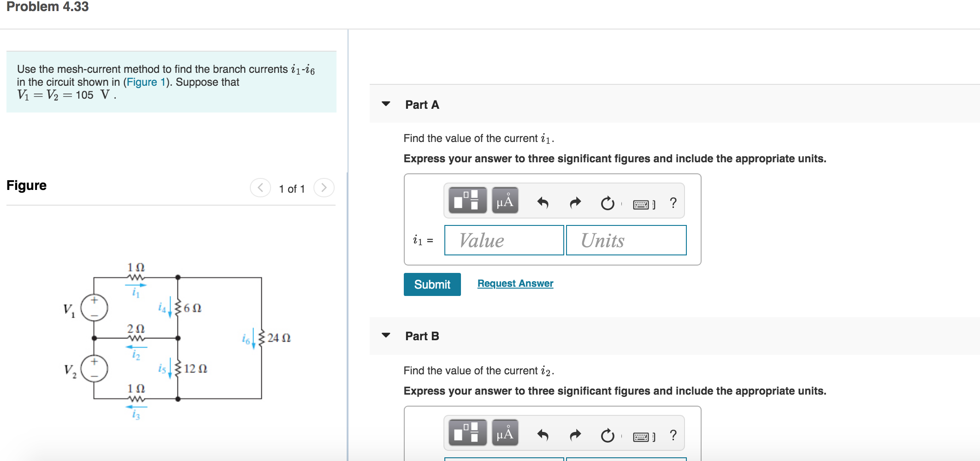The height and width of the screenshot is (461, 980).
Task: Reset Part B answer with circular arrow icon
Action: (607, 433)
